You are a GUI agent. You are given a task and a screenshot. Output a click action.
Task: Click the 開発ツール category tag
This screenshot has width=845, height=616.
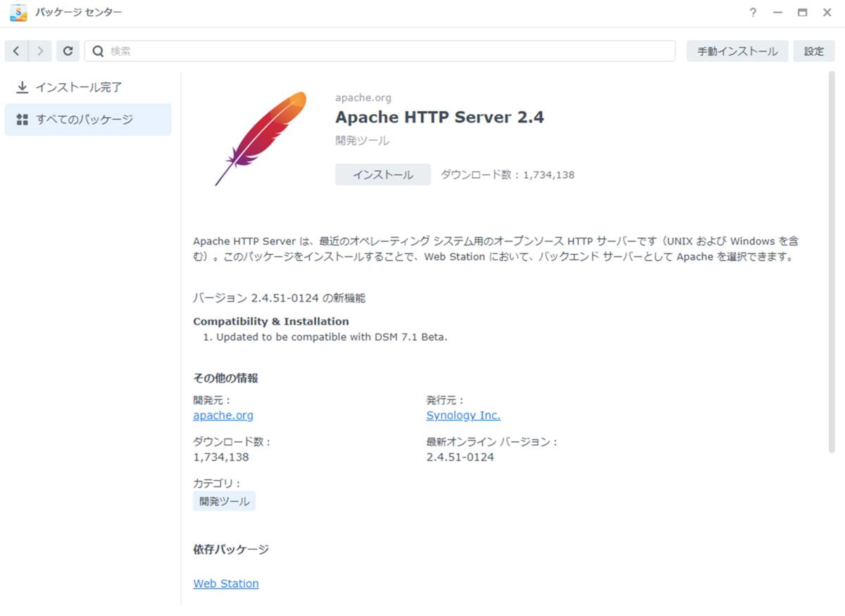coord(224,501)
